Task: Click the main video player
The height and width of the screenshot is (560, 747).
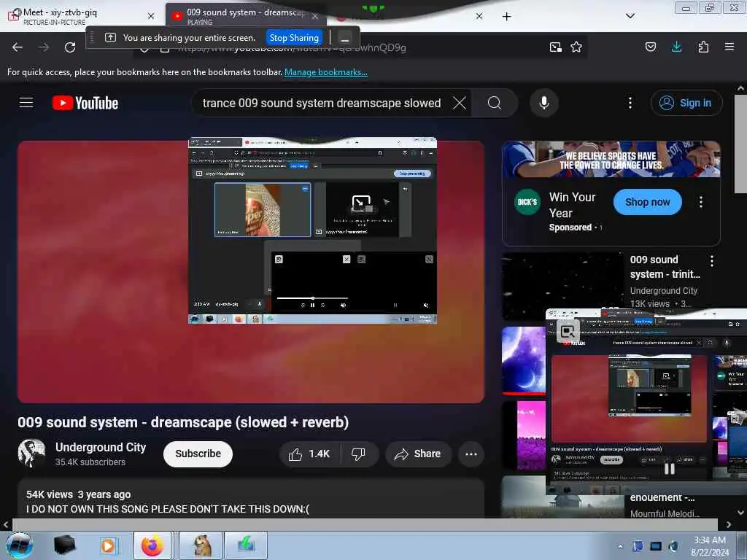Action: click(251, 272)
